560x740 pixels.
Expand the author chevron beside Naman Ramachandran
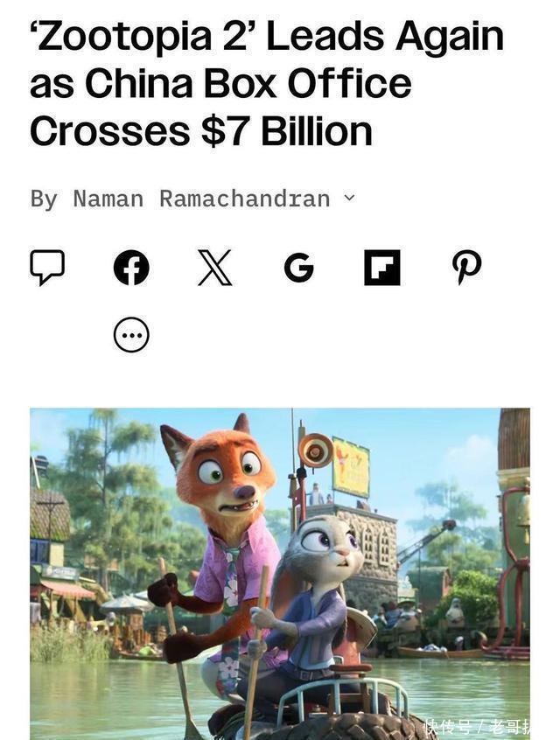point(349,198)
